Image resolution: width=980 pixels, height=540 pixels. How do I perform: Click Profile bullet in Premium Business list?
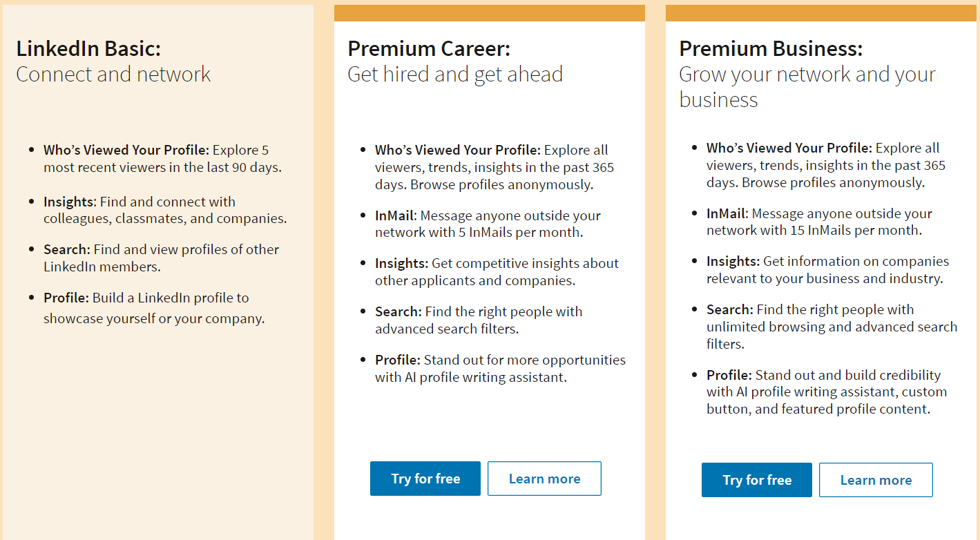click(x=729, y=375)
